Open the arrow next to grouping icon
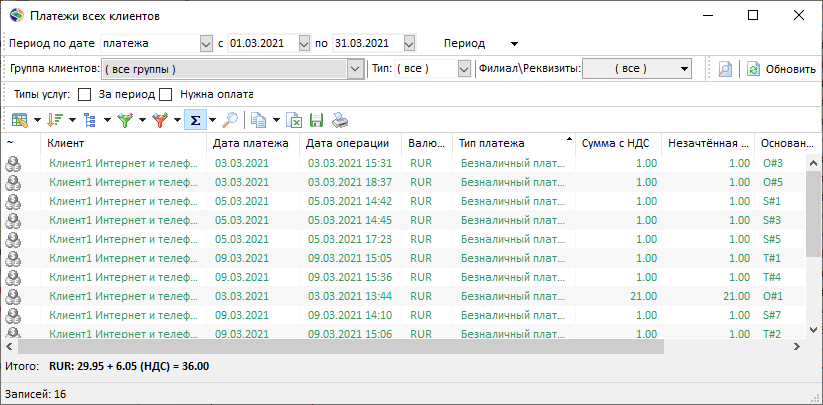The height and width of the screenshot is (405, 823). tap(107, 121)
